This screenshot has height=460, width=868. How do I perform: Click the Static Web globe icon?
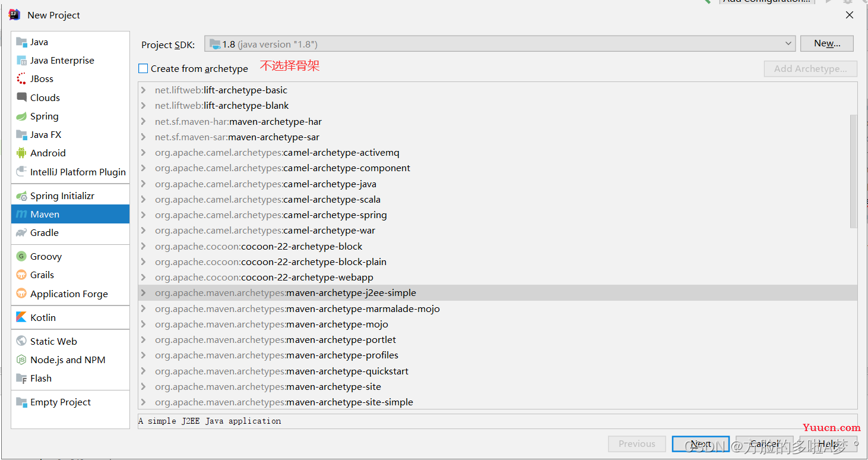point(21,342)
